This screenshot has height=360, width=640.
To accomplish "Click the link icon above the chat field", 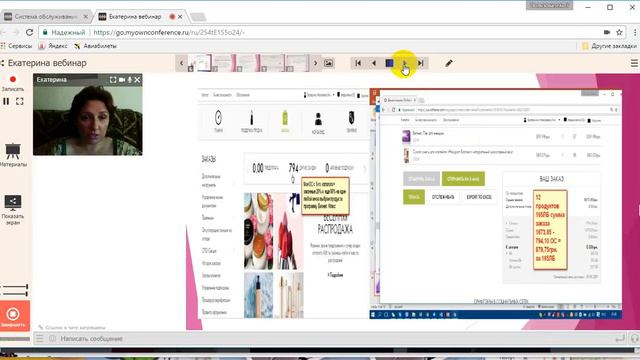I will coord(41,327).
